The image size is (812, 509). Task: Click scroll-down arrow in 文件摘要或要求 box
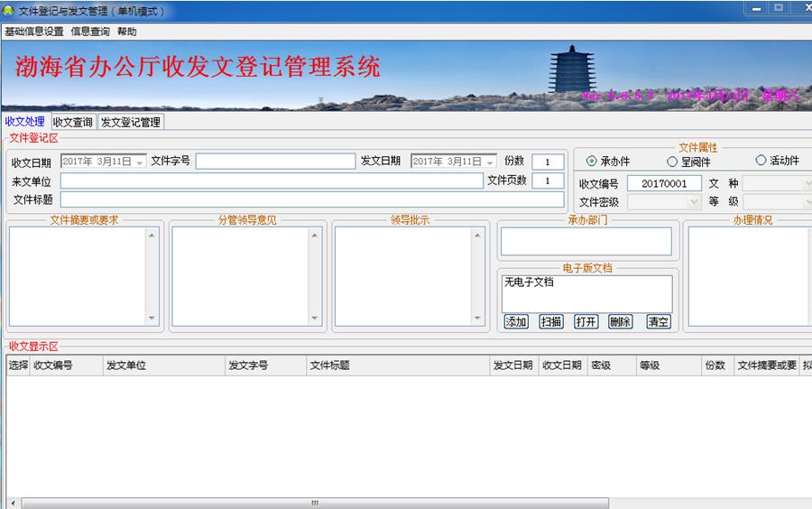click(152, 318)
